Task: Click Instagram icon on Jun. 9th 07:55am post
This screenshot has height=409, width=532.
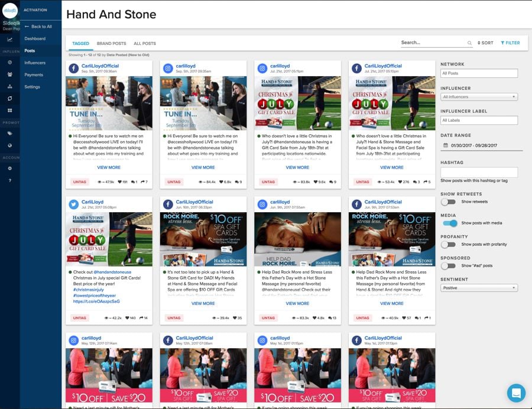Action: coord(262,204)
